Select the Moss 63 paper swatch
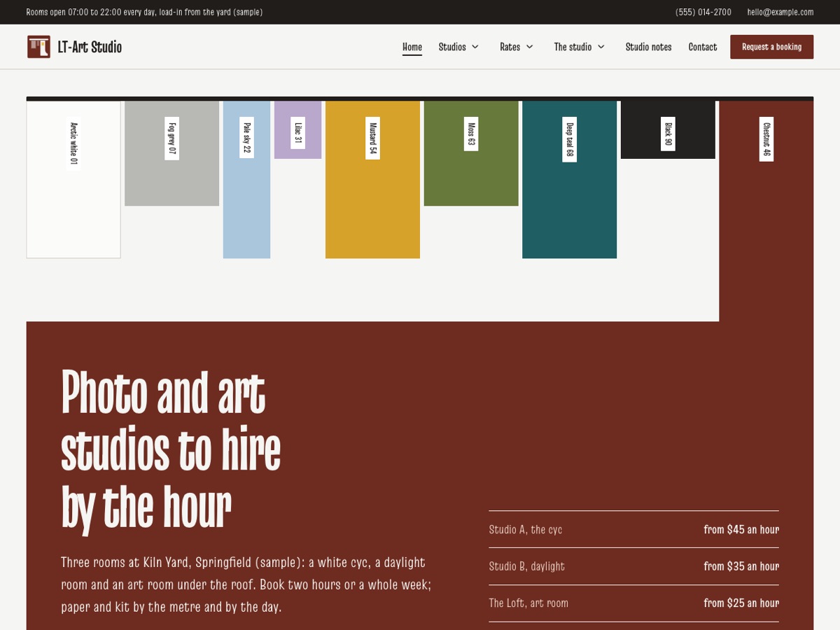 point(471,153)
